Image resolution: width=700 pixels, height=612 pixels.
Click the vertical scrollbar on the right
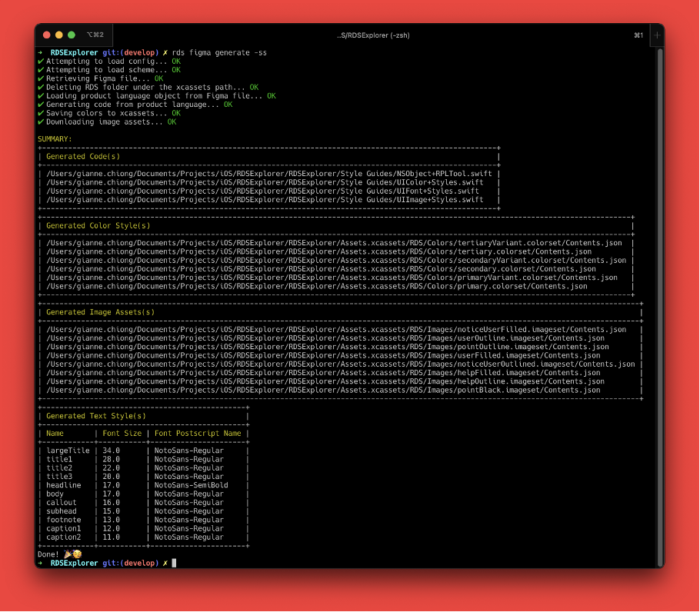660,307
